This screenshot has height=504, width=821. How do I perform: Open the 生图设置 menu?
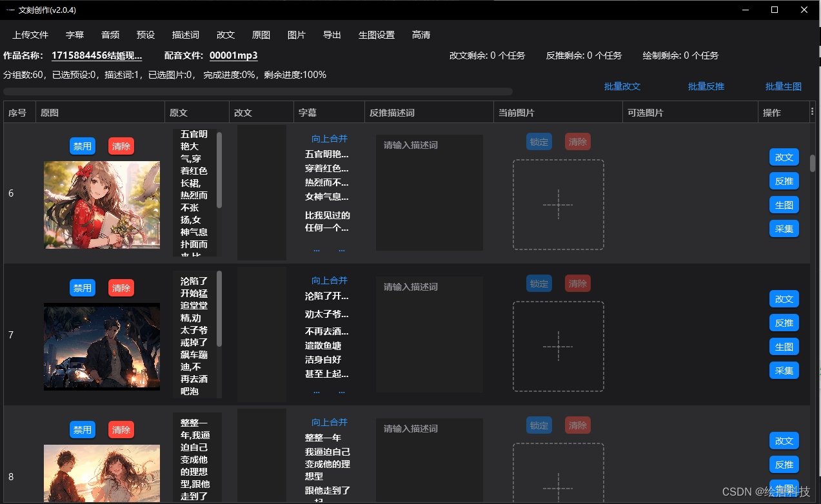click(x=377, y=35)
